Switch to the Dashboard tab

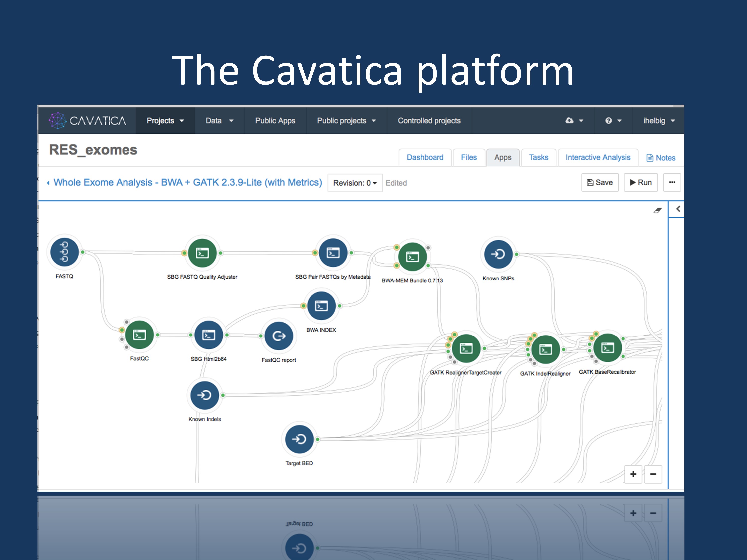pos(425,157)
